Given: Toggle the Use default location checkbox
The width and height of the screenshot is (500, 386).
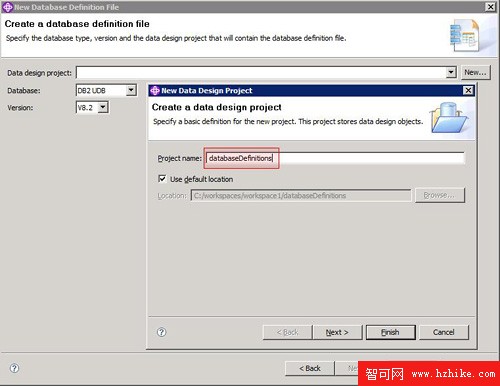Looking at the screenshot, I should coord(162,179).
